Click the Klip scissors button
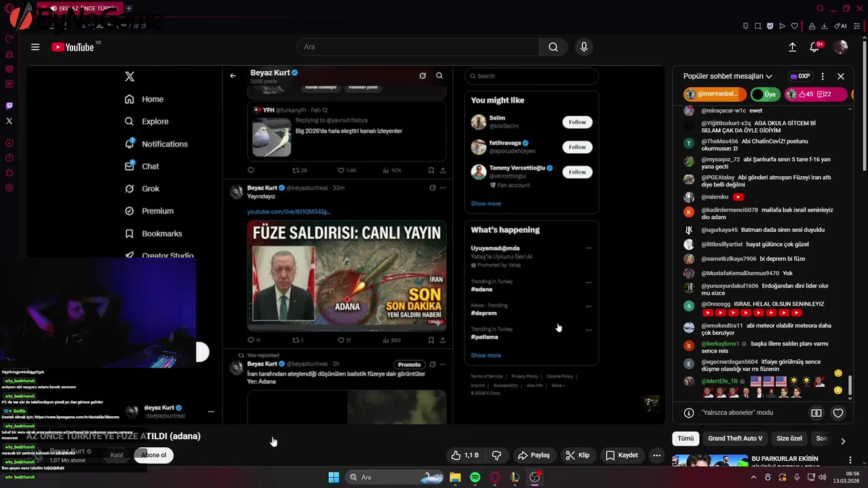This screenshot has width=868, height=488. tap(578, 455)
